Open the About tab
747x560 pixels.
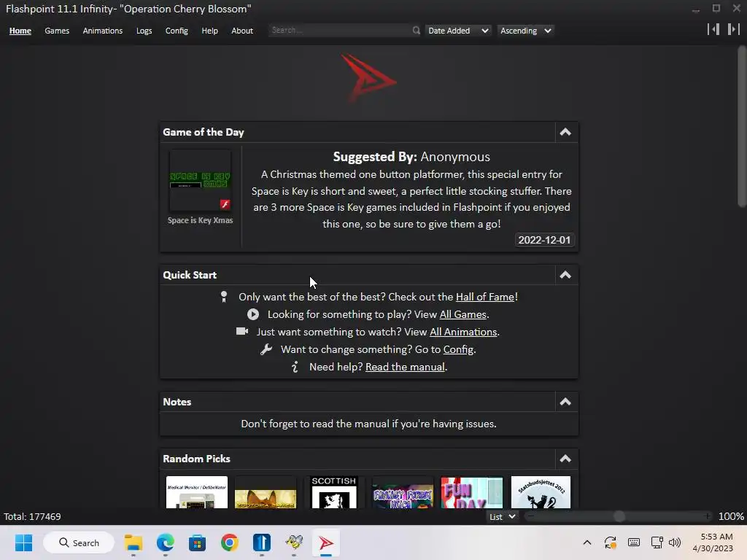pos(242,31)
